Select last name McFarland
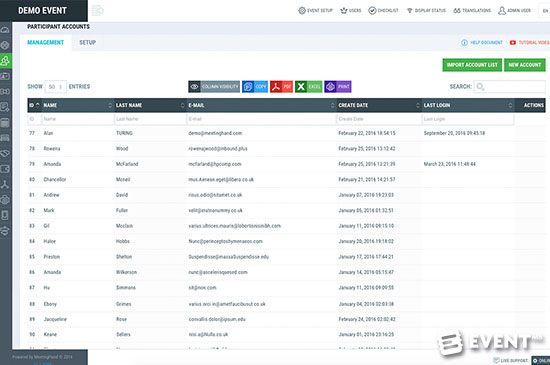Screen dimensions: 550x365 [x=127, y=164]
